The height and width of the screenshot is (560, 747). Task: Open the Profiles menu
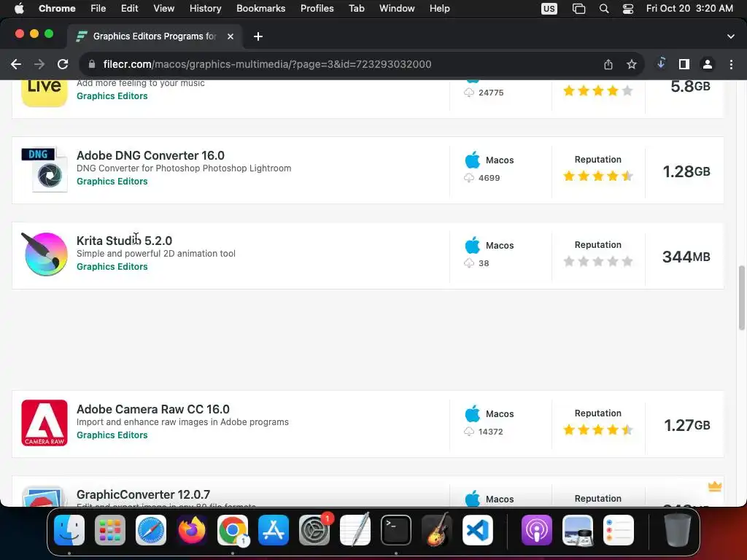click(x=317, y=9)
